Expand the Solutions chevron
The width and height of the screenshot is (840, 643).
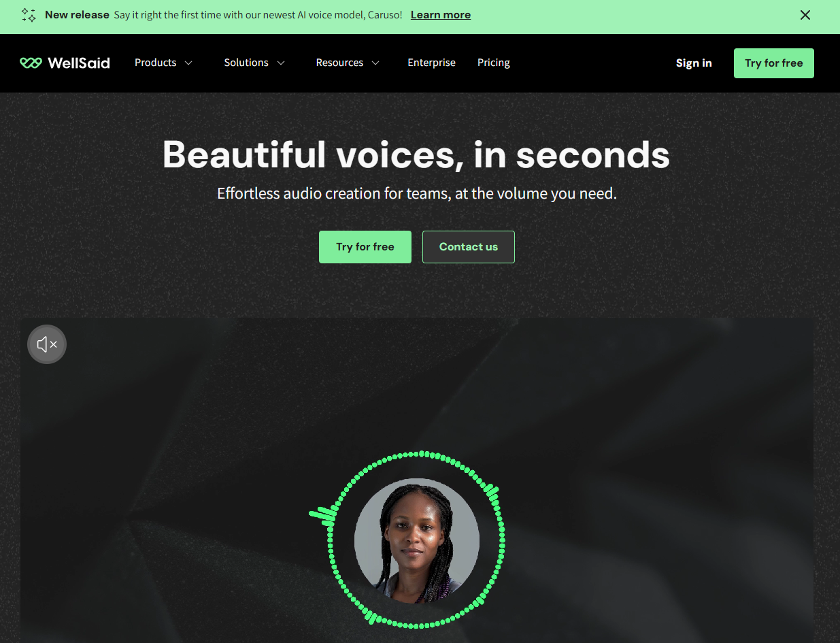[x=280, y=63]
